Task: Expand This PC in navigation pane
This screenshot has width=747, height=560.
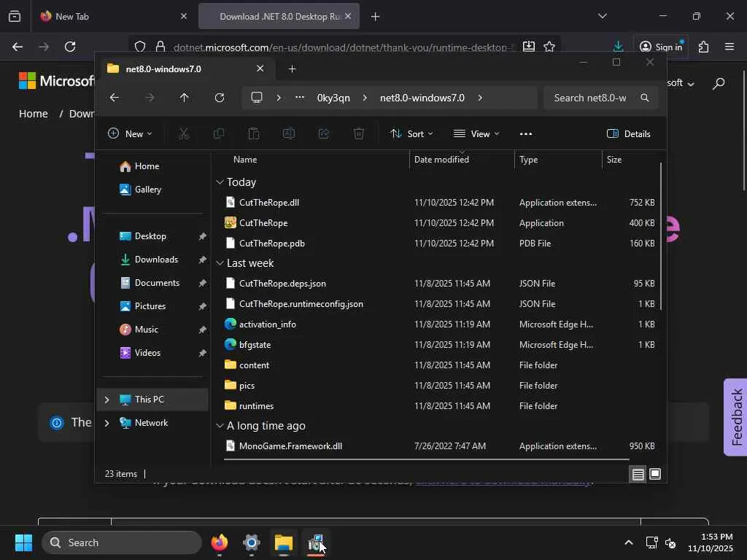Action: pos(107,400)
